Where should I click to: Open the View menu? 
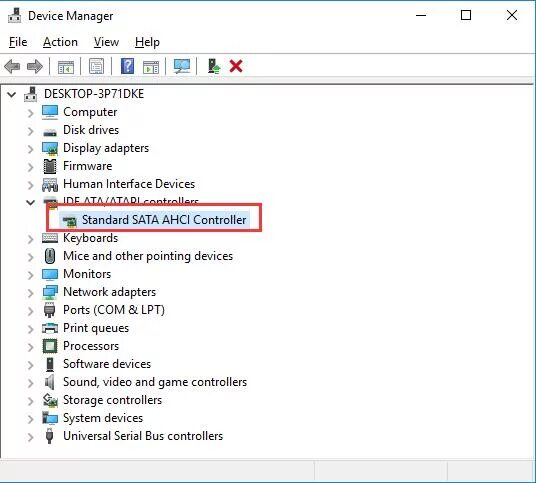pos(106,42)
